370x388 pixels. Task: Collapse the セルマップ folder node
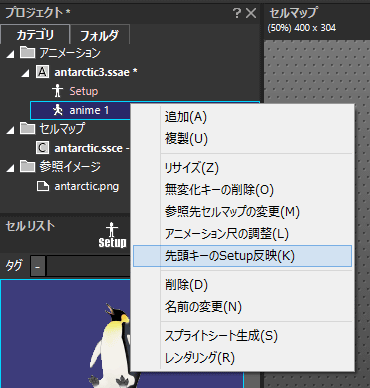(x=11, y=130)
